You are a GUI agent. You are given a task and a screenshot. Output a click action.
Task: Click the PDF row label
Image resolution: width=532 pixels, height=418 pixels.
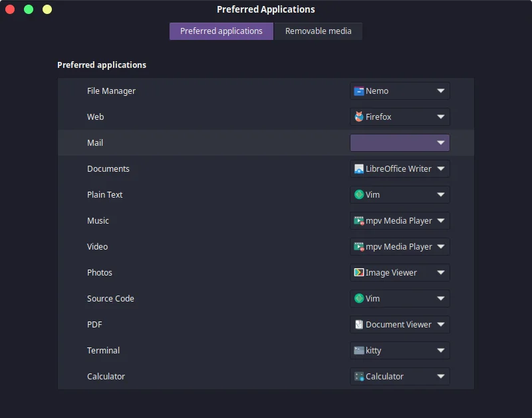click(x=94, y=324)
